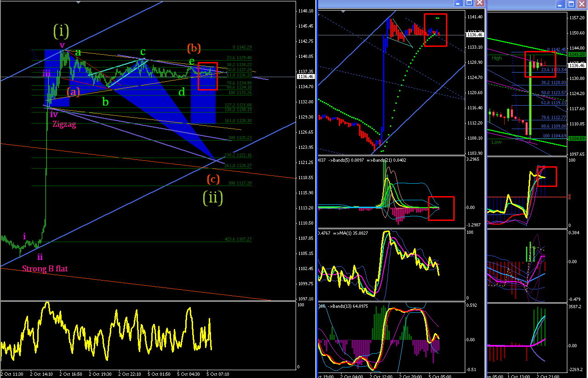Viewport: 588px width, 378px height.
Task: Select the green 'c' triangle label
Action: point(143,51)
